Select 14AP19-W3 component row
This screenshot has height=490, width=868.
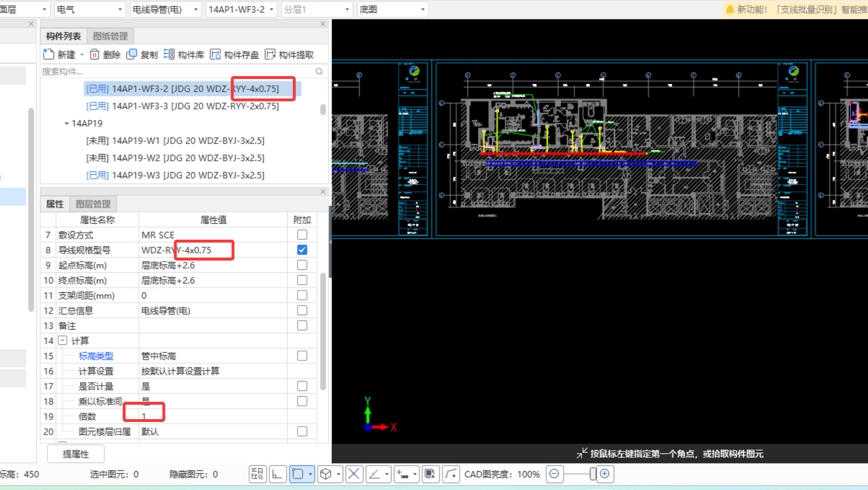click(x=175, y=175)
